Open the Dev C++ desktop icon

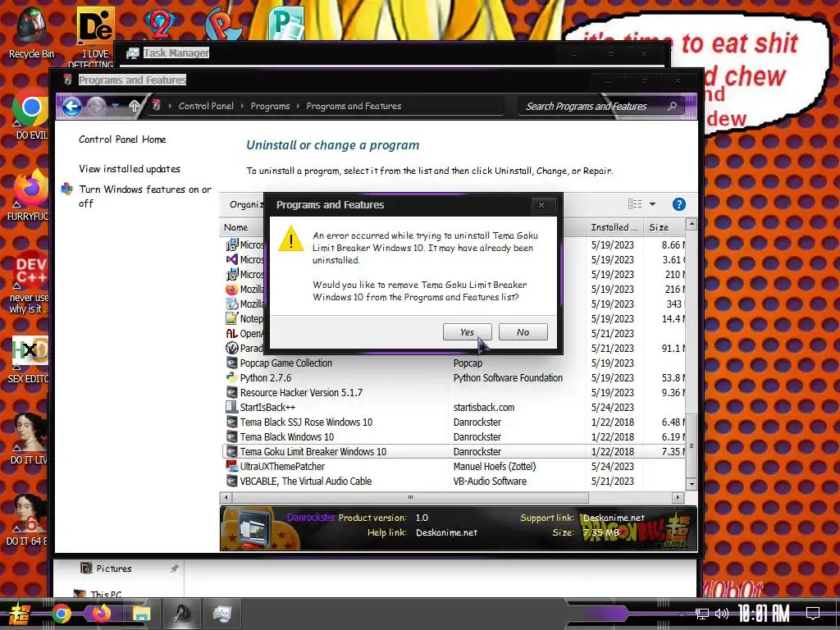tap(30, 281)
